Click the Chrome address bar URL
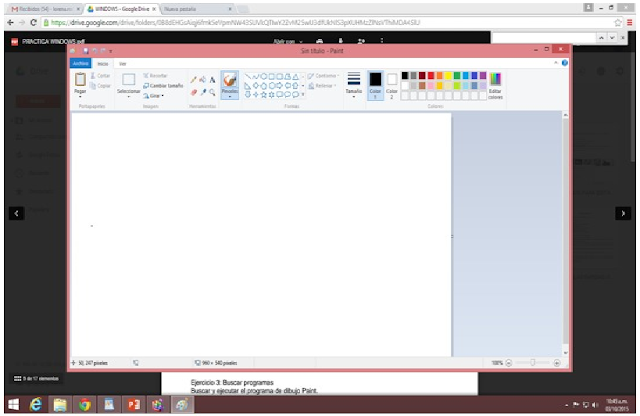Image resolution: width=640 pixels, height=416 pixels. point(235,23)
